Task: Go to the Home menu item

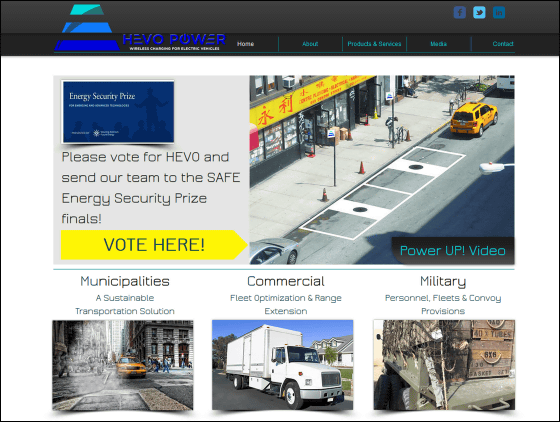Action: pyautogui.click(x=245, y=44)
